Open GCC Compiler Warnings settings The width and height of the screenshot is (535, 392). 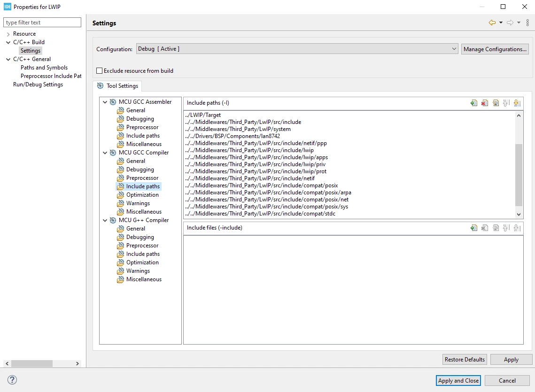138,203
